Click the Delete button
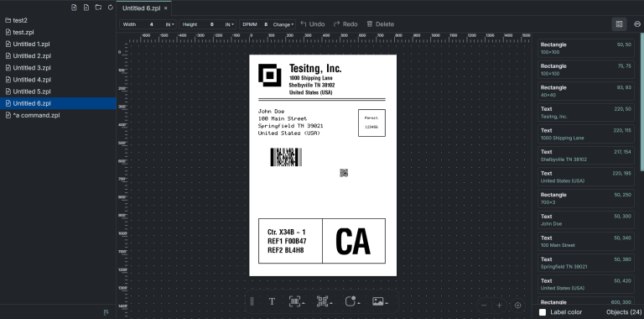The height and width of the screenshot is (319, 644). [x=381, y=24]
